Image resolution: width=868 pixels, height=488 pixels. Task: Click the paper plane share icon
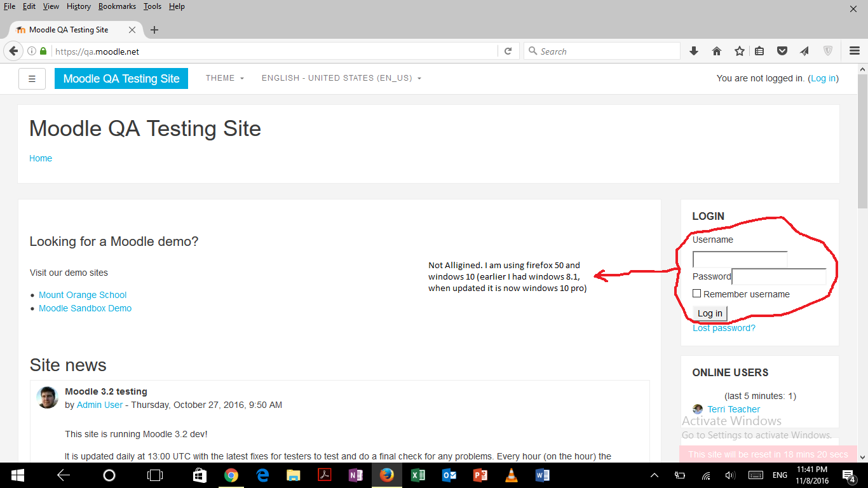click(x=804, y=51)
